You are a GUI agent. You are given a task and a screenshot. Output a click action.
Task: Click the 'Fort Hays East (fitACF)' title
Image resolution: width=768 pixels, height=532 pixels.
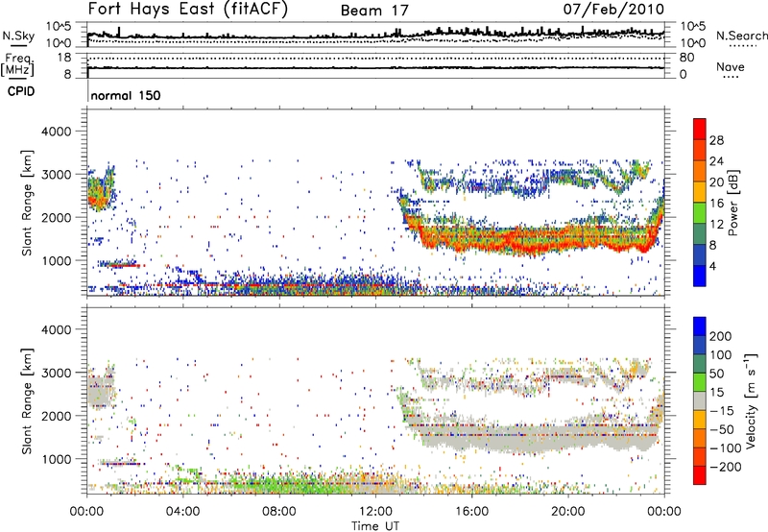(x=187, y=9)
